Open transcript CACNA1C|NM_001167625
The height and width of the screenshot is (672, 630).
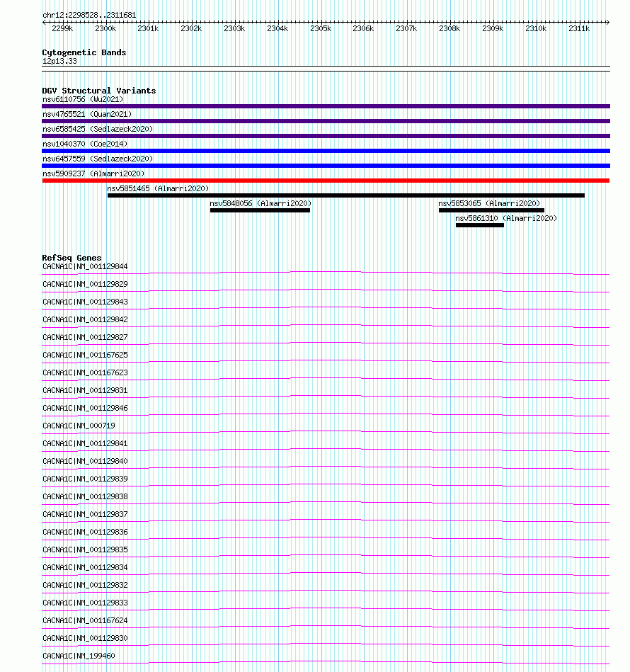[x=85, y=355]
